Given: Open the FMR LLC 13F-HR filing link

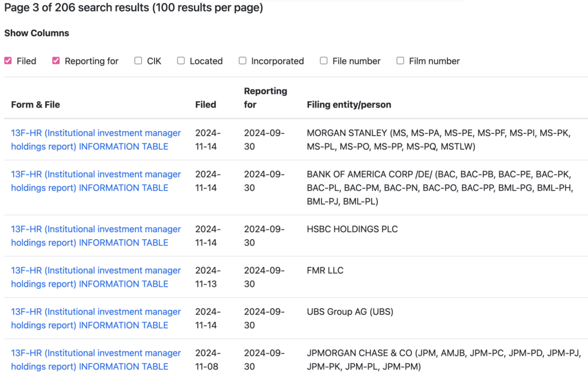Looking at the screenshot, I should 96,277.
